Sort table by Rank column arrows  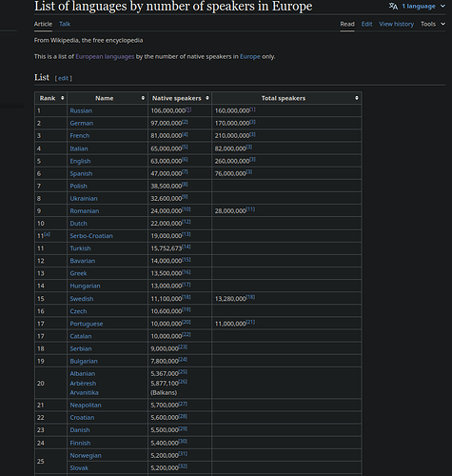tap(63, 98)
